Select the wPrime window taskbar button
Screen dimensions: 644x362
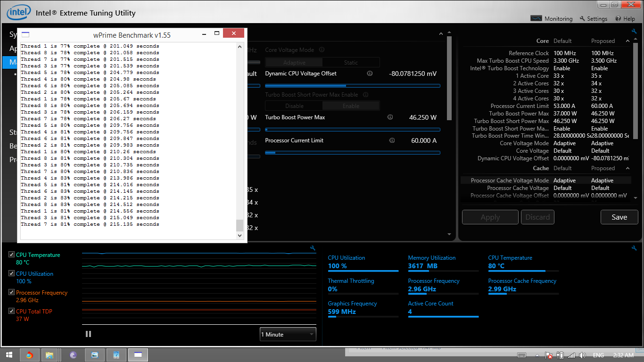(138, 355)
